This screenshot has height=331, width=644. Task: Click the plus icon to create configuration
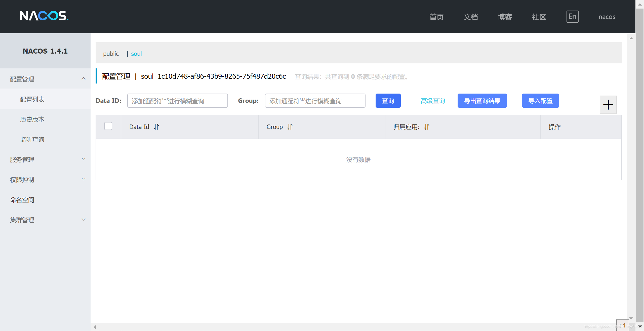(x=608, y=105)
